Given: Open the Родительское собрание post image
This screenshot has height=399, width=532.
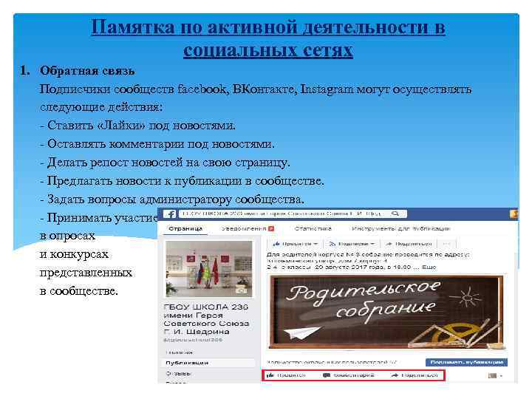Looking at the screenshot, I should pyautogui.click(x=386, y=312).
